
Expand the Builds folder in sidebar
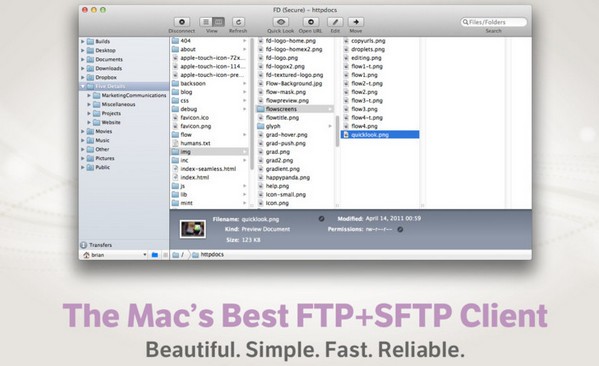pyautogui.click(x=83, y=41)
